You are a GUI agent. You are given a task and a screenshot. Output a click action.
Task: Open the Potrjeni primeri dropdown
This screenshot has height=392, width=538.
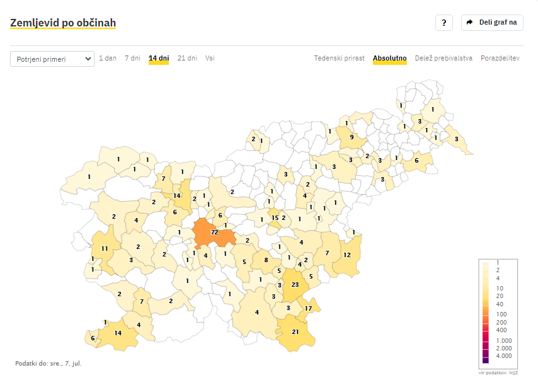52,59
